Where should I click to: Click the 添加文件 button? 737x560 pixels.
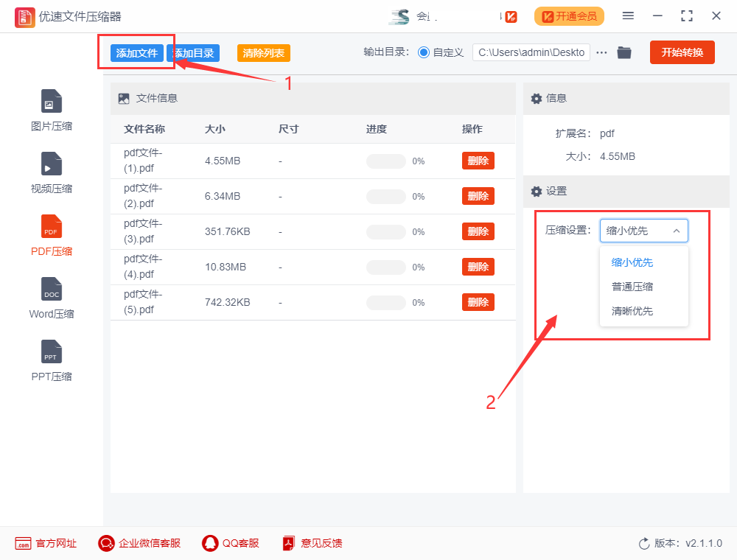[137, 53]
